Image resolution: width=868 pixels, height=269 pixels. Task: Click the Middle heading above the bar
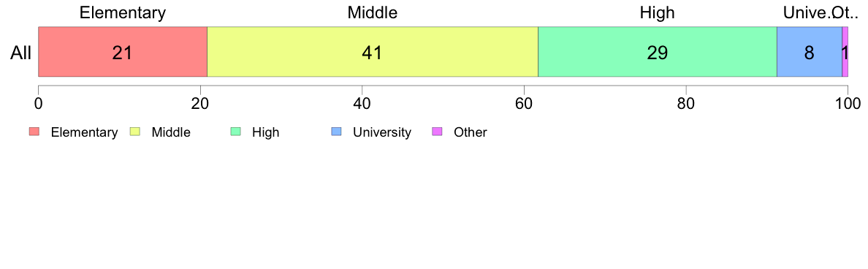[x=373, y=12]
